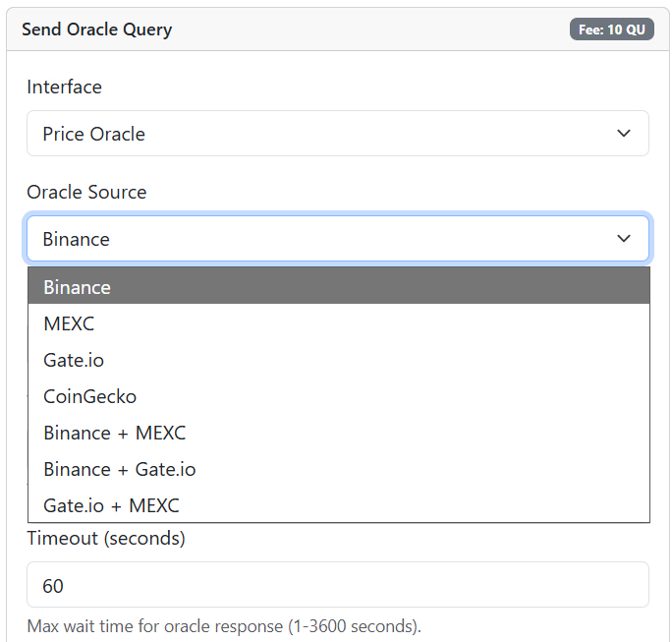
Task: Collapse the Oracle Source Binance dropdown
Action: (337, 239)
